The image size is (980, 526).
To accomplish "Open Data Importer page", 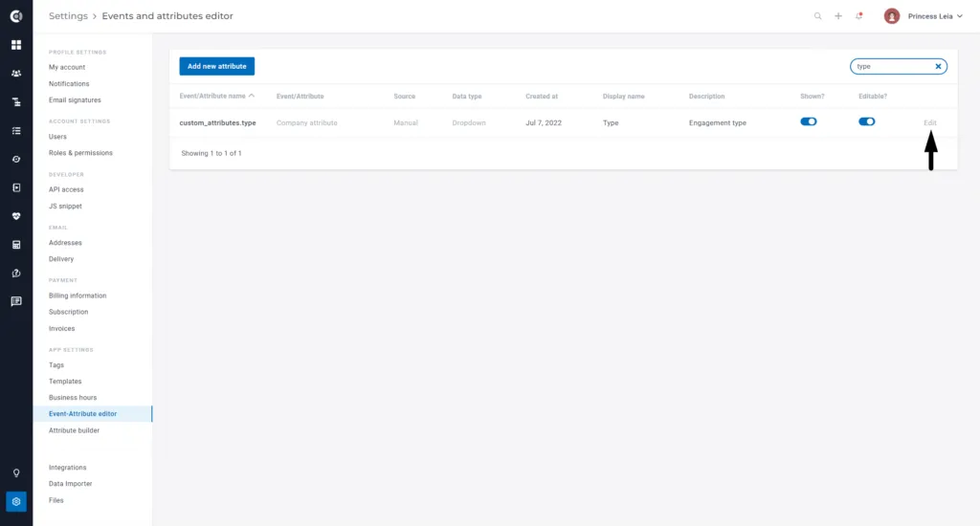I will click(x=70, y=484).
